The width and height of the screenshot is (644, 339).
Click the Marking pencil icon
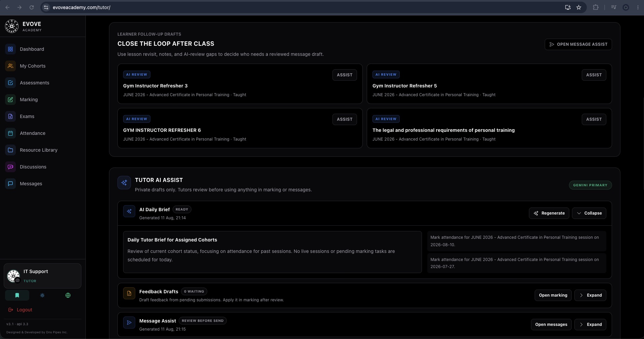(x=10, y=100)
